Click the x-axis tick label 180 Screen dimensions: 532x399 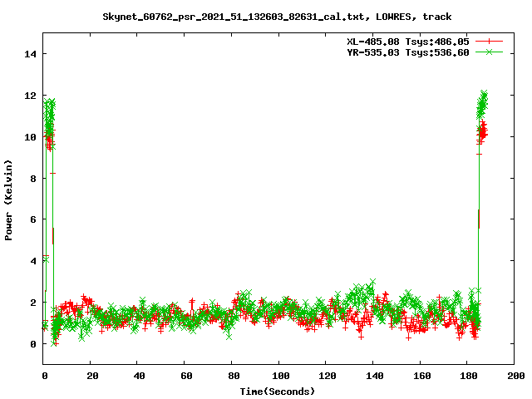(x=469, y=376)
